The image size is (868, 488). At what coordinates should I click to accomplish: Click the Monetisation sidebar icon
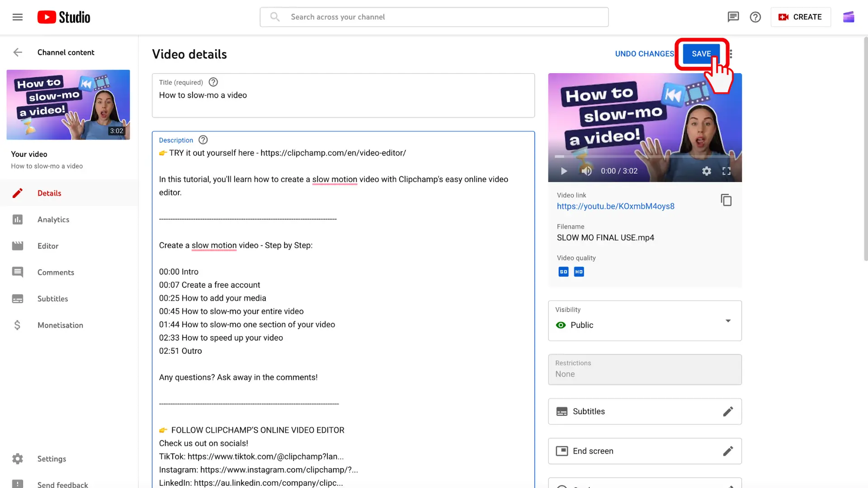pos(18,325)
